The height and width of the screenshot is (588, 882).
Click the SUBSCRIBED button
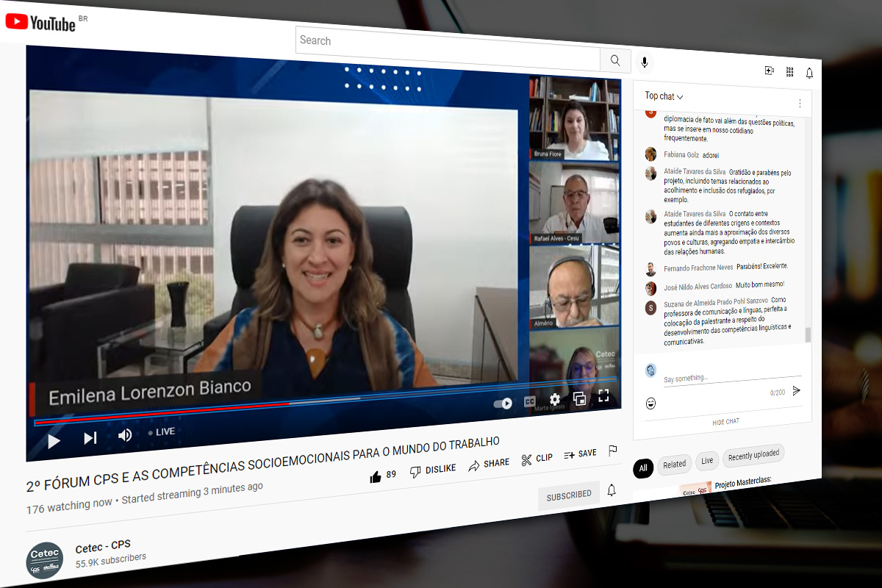click(x=569, y=496)
